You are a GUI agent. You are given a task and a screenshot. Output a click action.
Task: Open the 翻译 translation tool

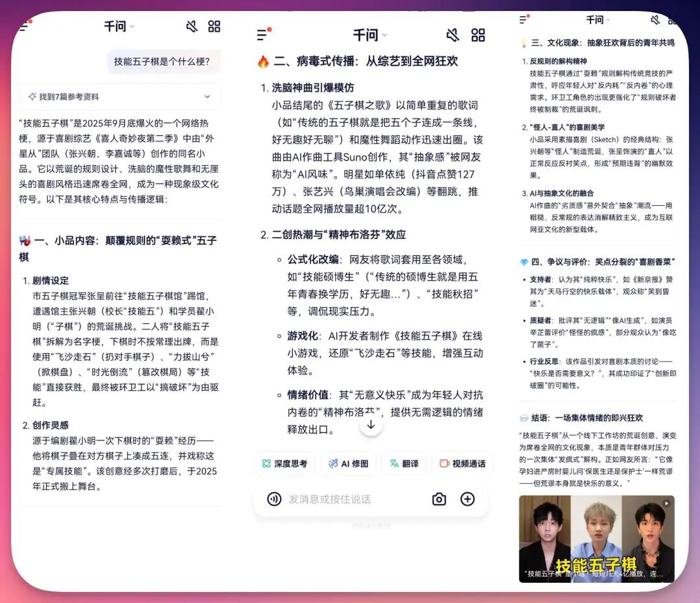[x=403, y=463]
